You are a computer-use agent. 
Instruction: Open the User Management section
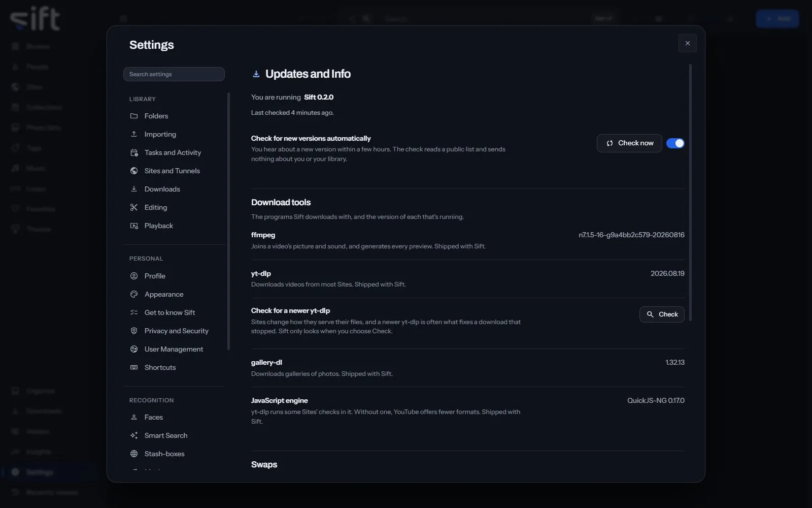pyautogui.click(x=174, y=349)
